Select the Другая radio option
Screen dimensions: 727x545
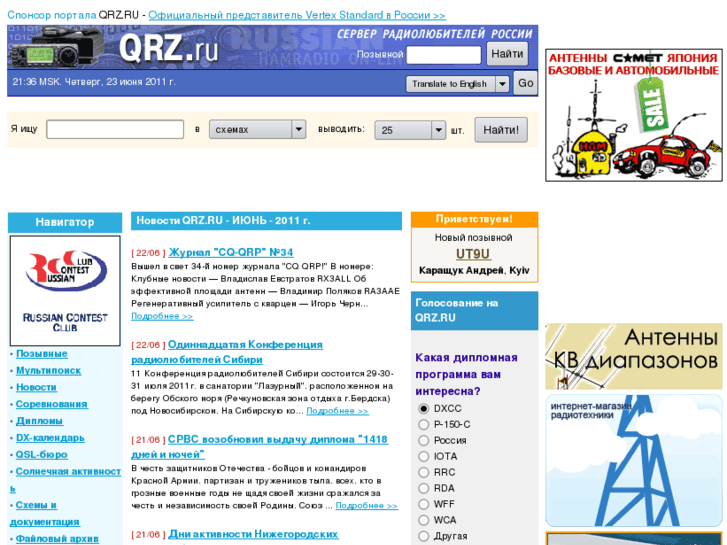(x=423, y=536)
